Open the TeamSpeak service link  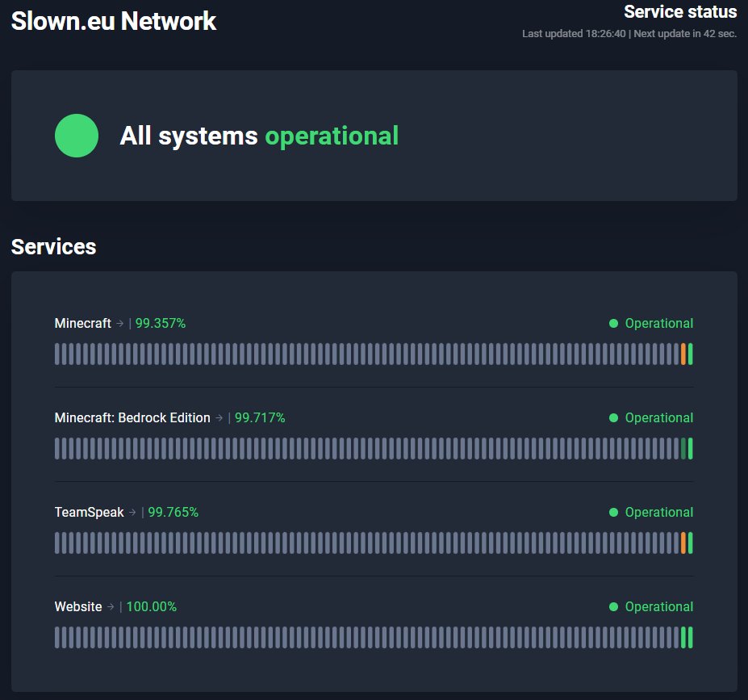point(90,512)
